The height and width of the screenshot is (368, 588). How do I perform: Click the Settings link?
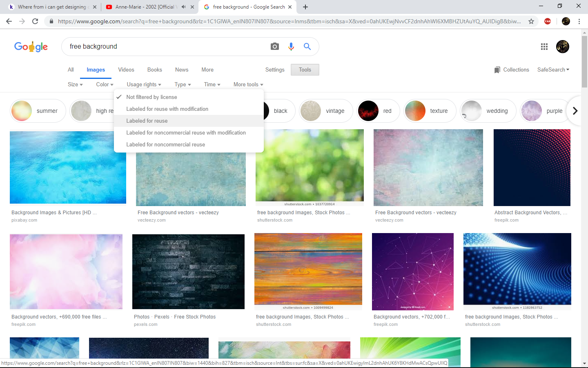click(x=275, y=70)
